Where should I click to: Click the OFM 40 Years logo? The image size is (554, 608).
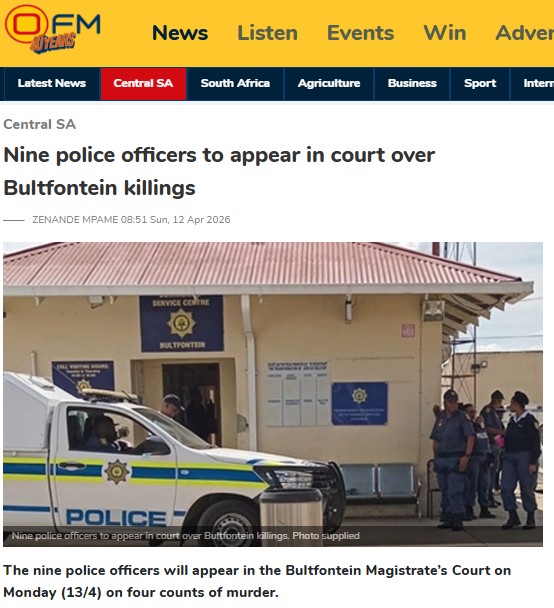coord(52,29)
